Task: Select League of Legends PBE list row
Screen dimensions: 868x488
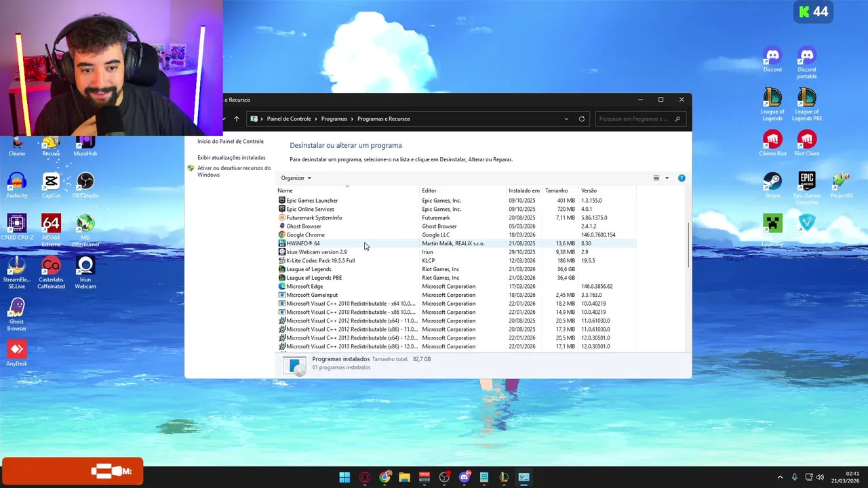Action: coord(457,278)
